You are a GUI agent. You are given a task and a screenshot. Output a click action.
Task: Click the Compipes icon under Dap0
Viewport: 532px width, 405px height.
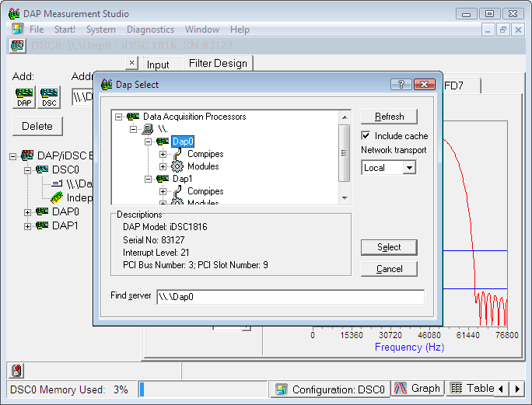[x=177, y=154]
